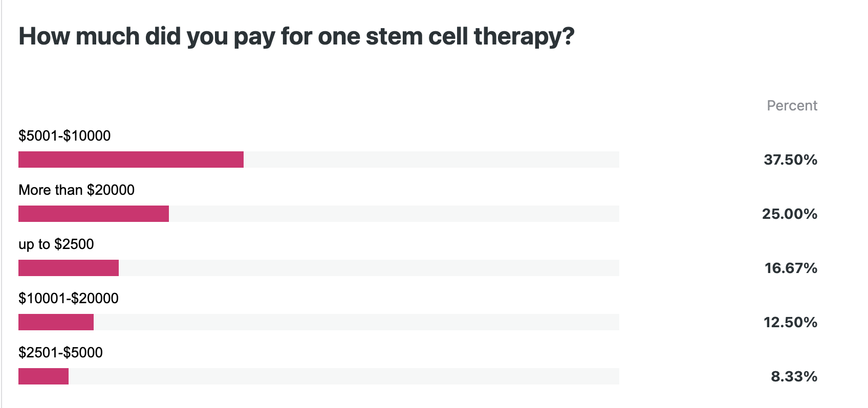Click the gray unfilled track of the $5001-$10000 bar
Image resolution: width=868 pixels, height=408 pixels.
pyautogui.click(x=431, y=160)
